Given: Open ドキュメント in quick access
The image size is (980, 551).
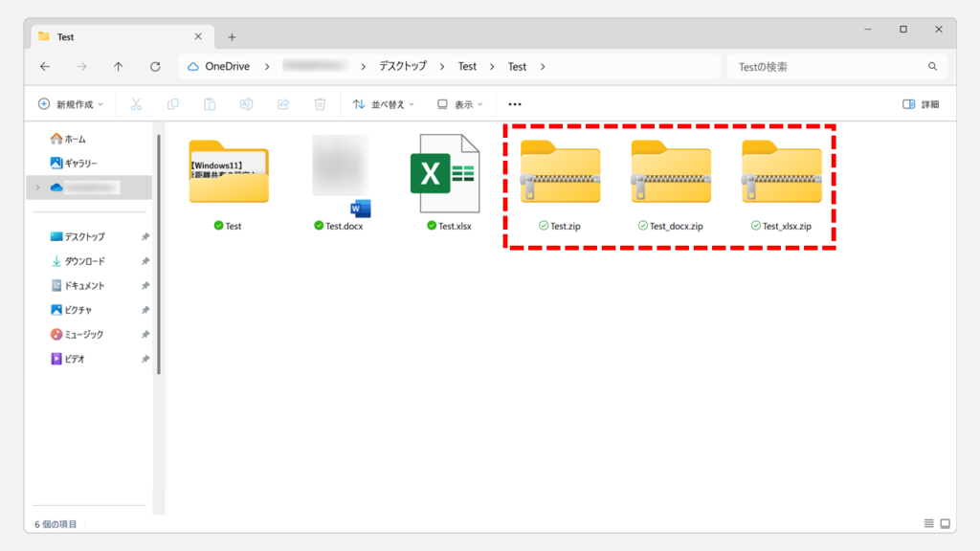Looking at the screenshot, I should pos(78,285).
